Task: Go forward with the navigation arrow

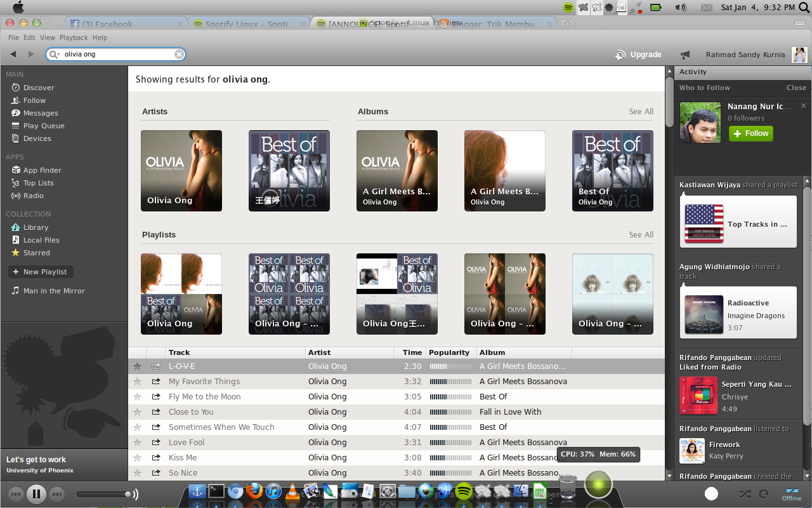Action: pos(31,55)
